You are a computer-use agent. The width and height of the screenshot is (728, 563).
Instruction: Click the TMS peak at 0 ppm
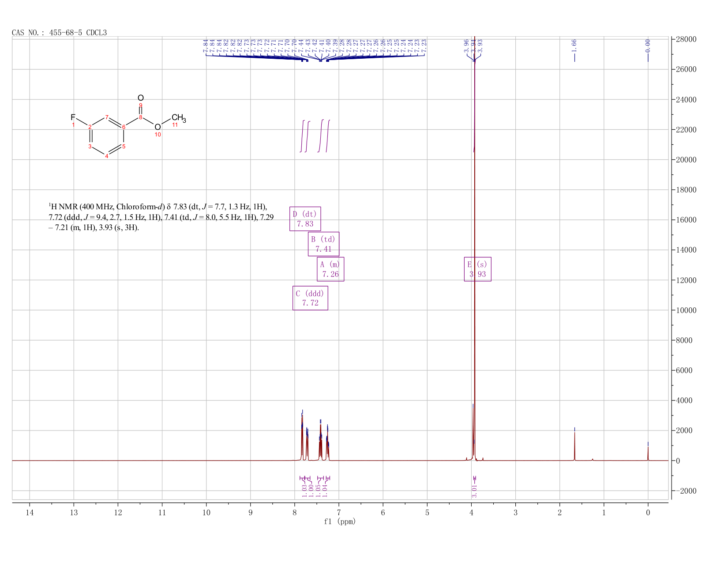[648, 453]
